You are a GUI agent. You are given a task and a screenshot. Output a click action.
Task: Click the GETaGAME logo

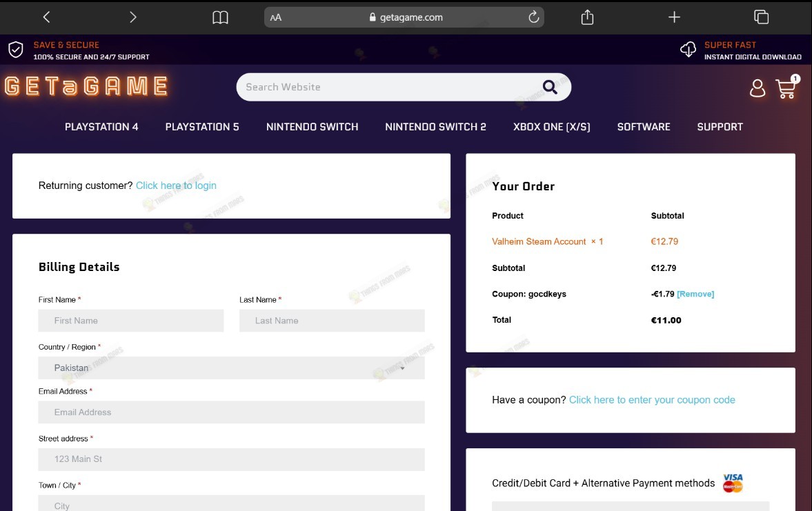pos(86,86)
